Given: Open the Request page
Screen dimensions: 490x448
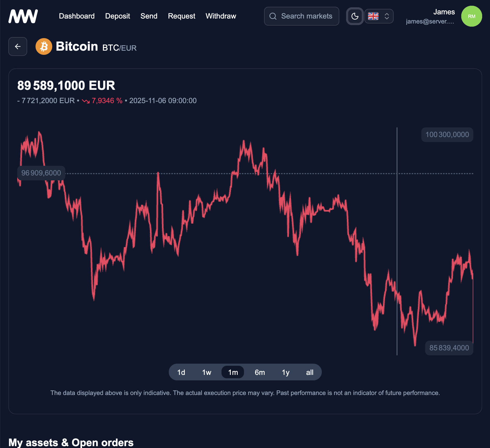Looking at the screenshot, I should click(x=181, y=16).
